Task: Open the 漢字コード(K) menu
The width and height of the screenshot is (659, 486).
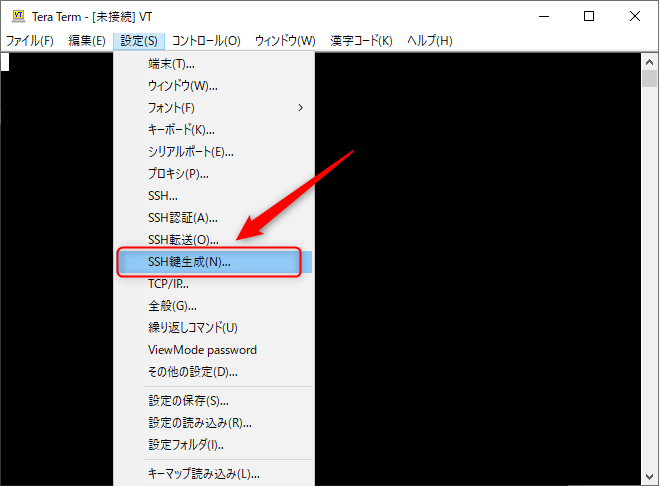Action: coord(360,40)
